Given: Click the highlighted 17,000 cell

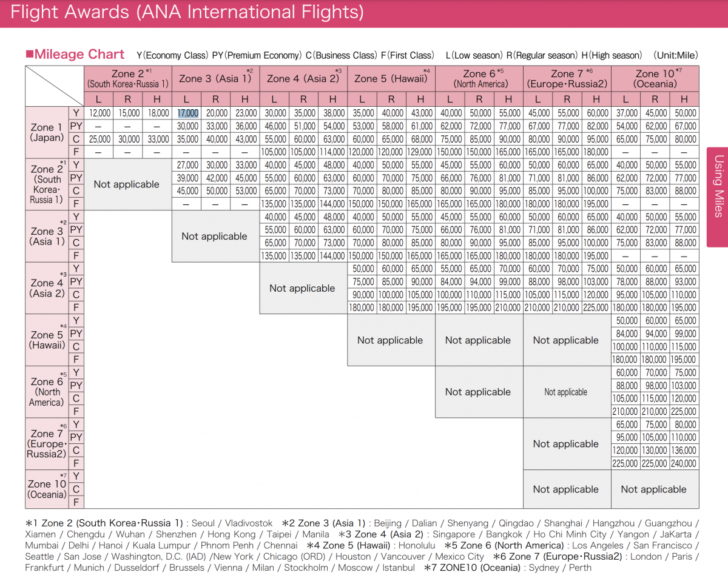Looking at the screenshot, I should [x=188, y=113].
